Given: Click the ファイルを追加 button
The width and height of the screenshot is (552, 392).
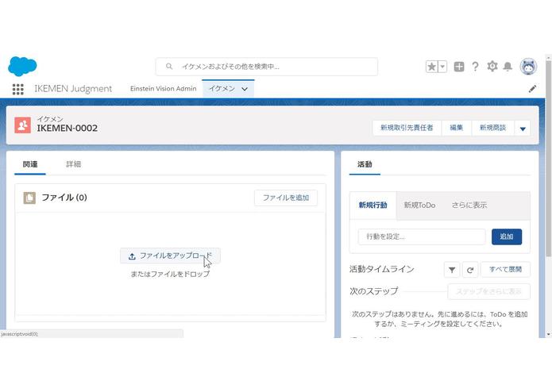Looking at the screenshot, I should 286,198.
